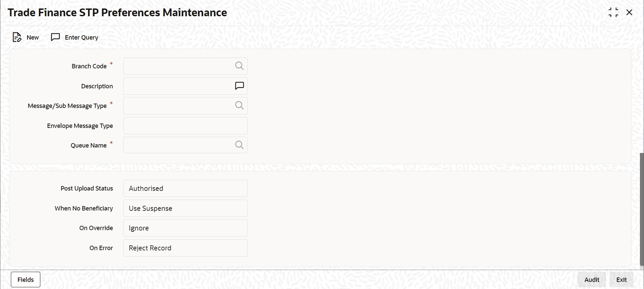Viewport: 644px width, 289px height.
Task: Click the New record icon
Action: pyautogui.click(x=17, y=37)
